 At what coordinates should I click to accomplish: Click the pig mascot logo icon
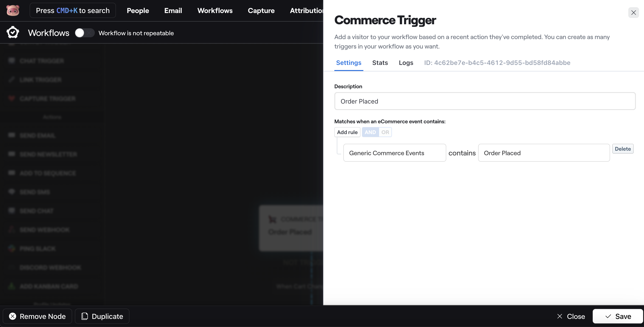pyautogui.click(x=13, y=11)
